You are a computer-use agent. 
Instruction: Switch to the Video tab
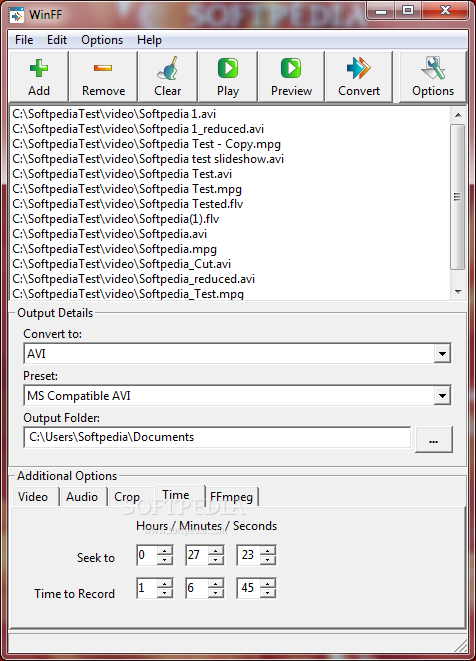[x=33, y=497]
